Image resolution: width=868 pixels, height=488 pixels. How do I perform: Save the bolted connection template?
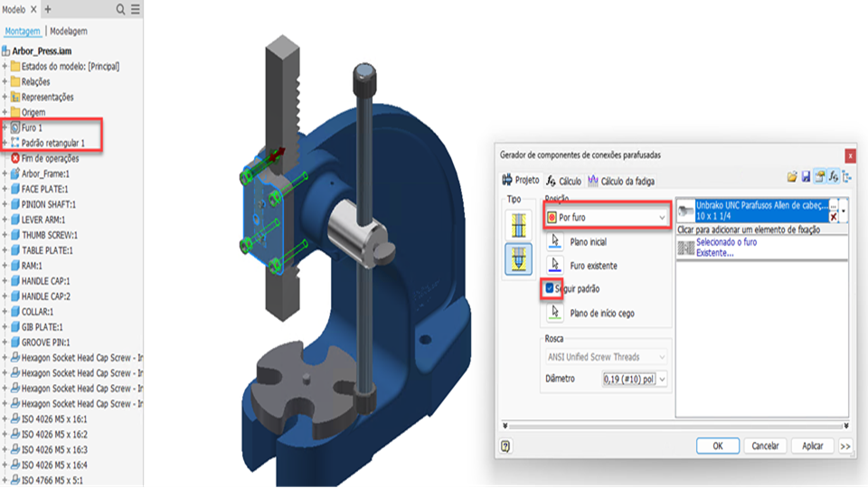(806, 177)
